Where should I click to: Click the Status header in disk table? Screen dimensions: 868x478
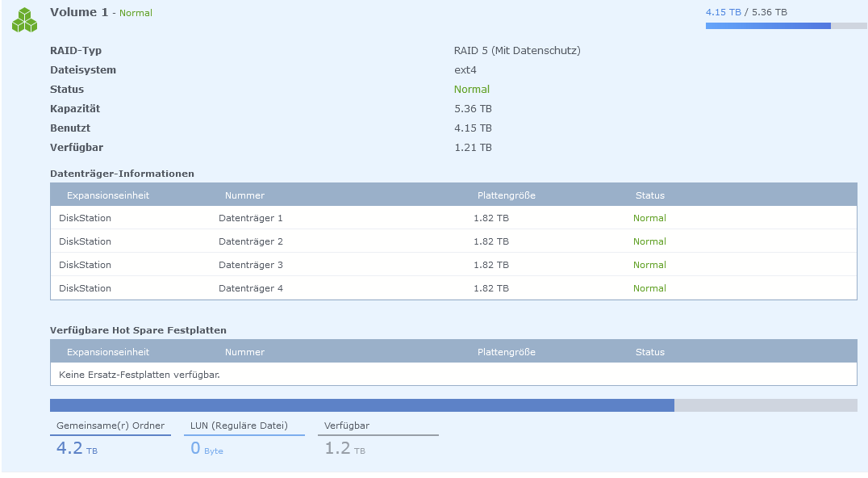(x=650, y=195)
